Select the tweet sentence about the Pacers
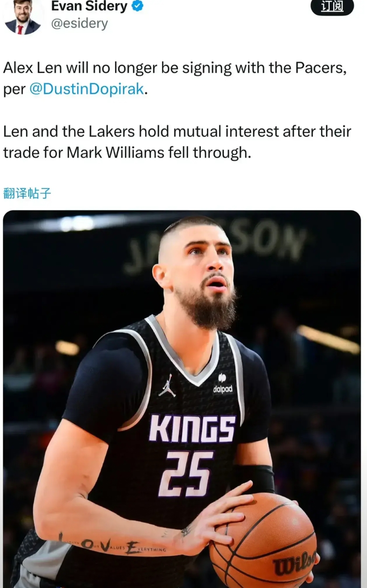This screenshot has width=367, height=588. pyautogui.click(x=175, y=78)
